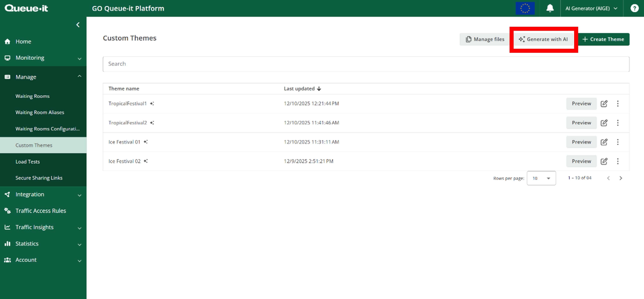Click the edit pencil for Ice Festival 01
644x299 pixels.
click(604, 142)
